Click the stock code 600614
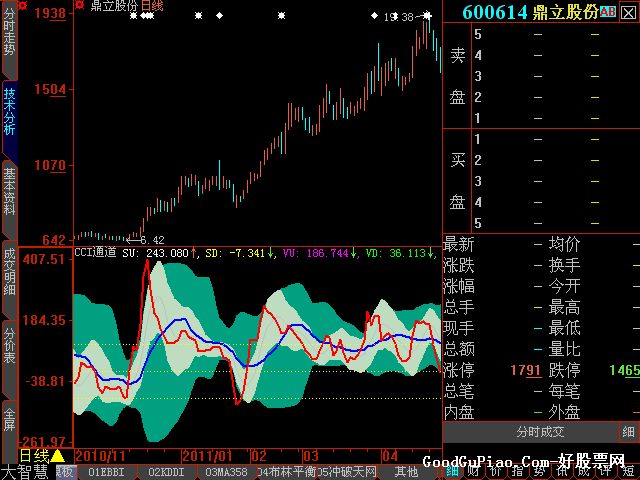640x480 pixels. (x=495, y=12)
